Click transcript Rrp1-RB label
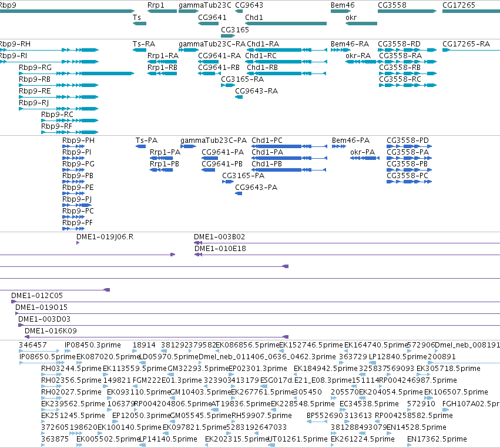This screenshot has width=500, height=448. coord(162,68)
